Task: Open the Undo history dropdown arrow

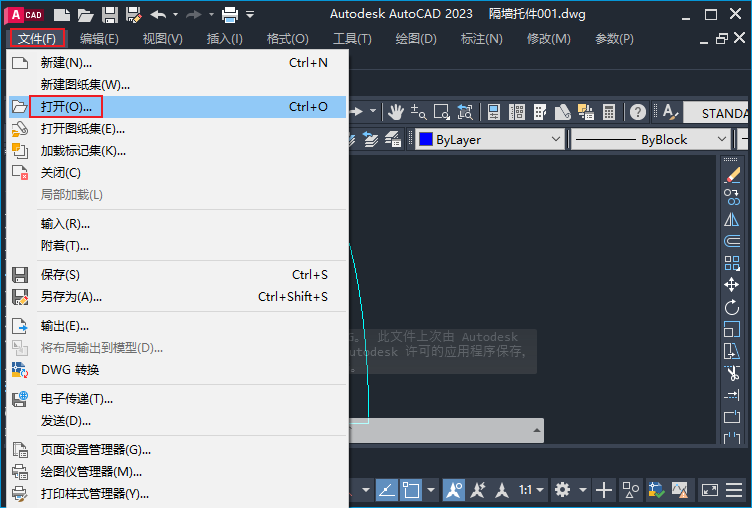Action: pos(175,15)
